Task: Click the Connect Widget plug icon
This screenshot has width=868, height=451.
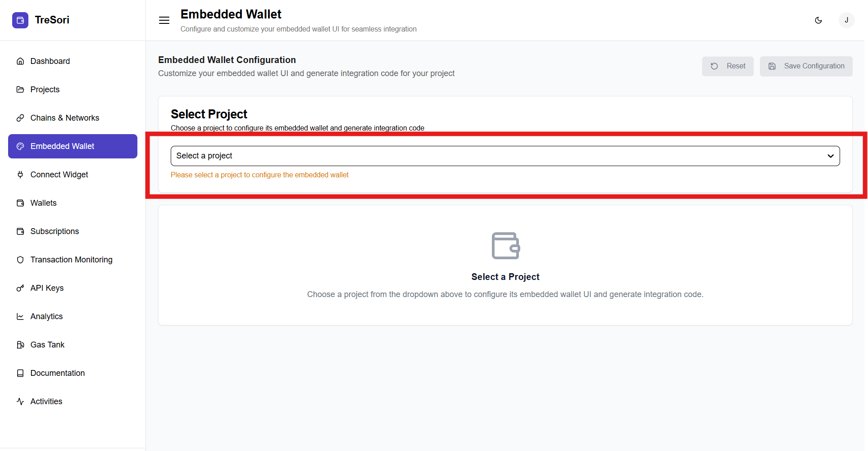Action: click(x=20, y=175)
